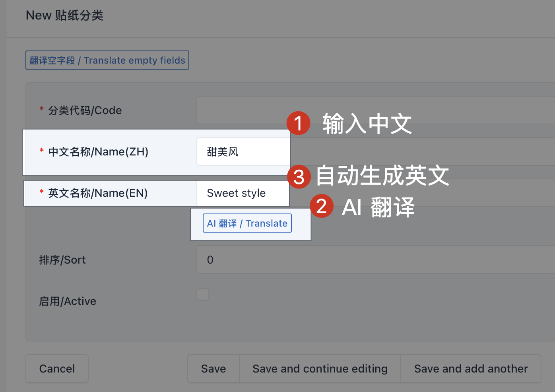The image size is (555, 392).
Task: Click the 中文名称/Name(ZH) label
Action: pyautogui.click(x=98, y=152)
